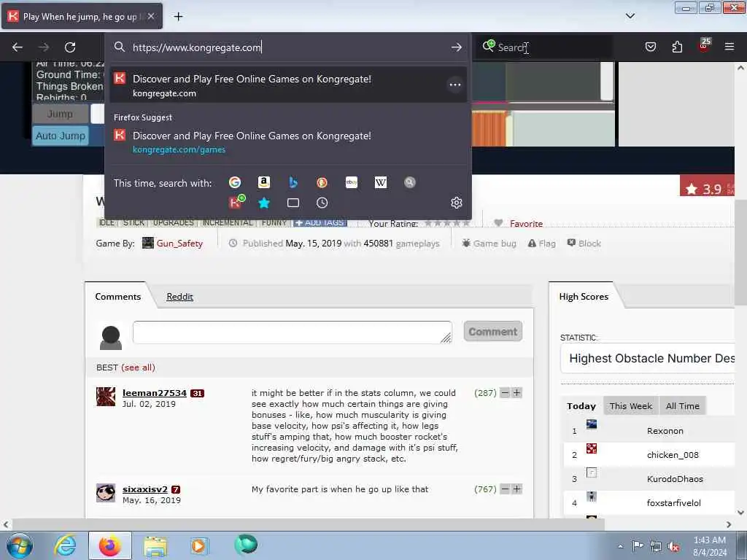The width and height of the screenshot is (747, 560).
Task: Click the Comment submit button
Action: 492,332
